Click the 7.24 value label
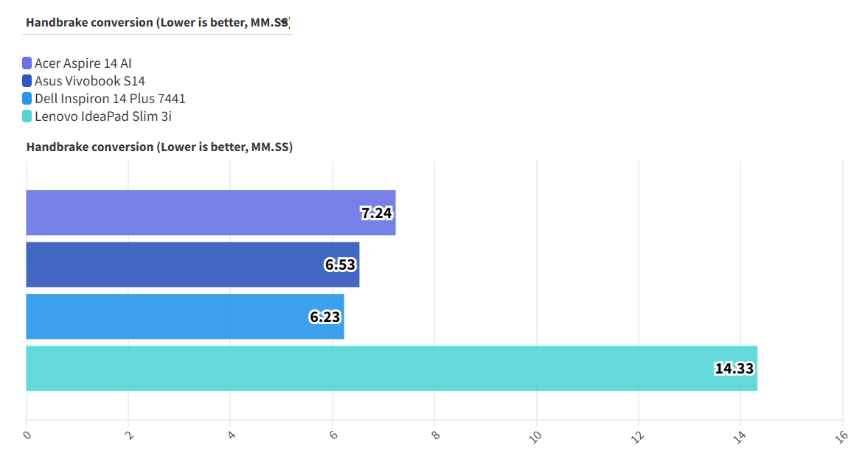 click(376, 214)
